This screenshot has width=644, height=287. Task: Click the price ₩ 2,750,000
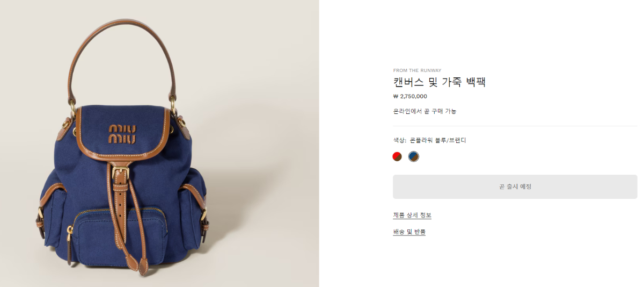tap(410, 97)
